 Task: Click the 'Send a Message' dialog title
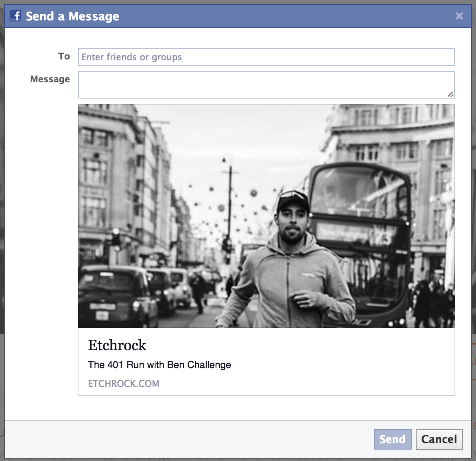[x=72, y=16]
